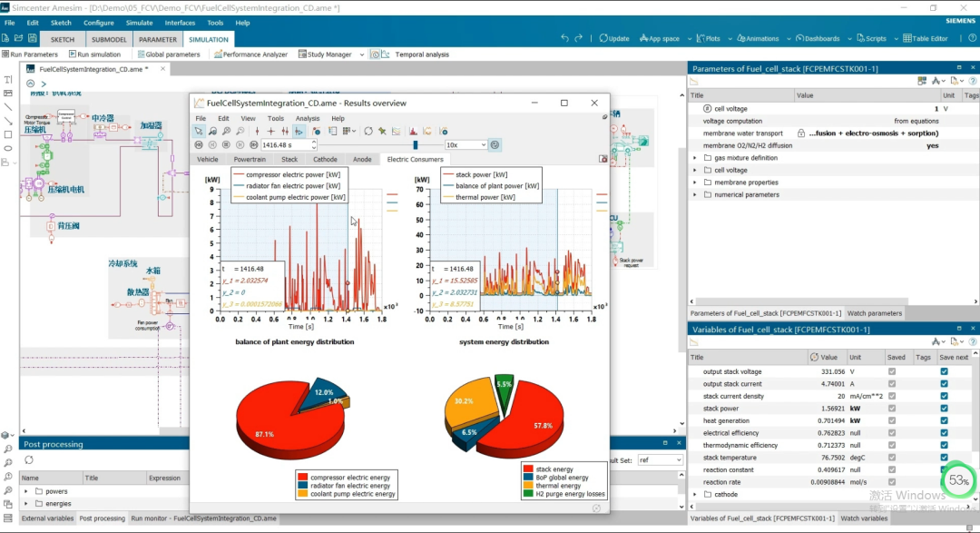Image resolution: width=980 pixels, height=533 pixels.
Task: Open the Powertrain tab in Results overview
Action: (250, 160)
